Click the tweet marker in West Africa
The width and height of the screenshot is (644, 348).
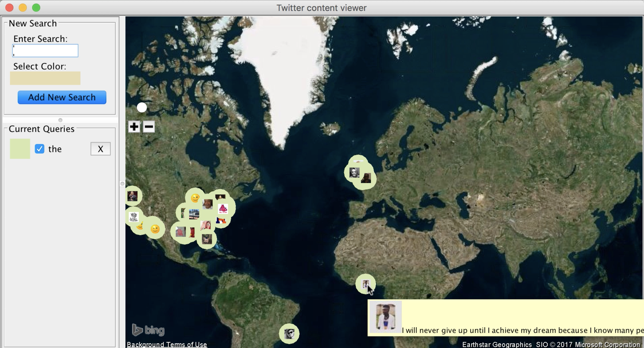point(365,284)
